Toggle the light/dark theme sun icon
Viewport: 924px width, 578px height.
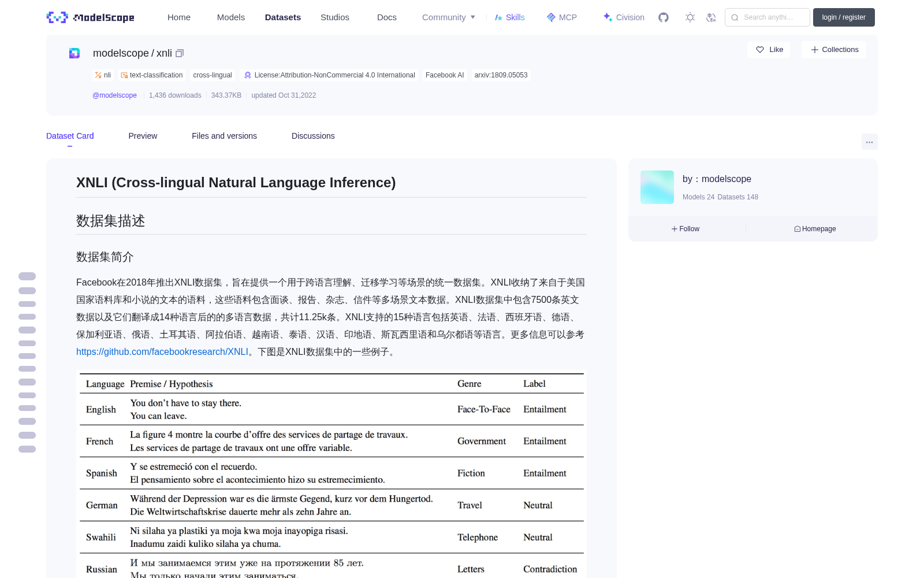(690, 17)
